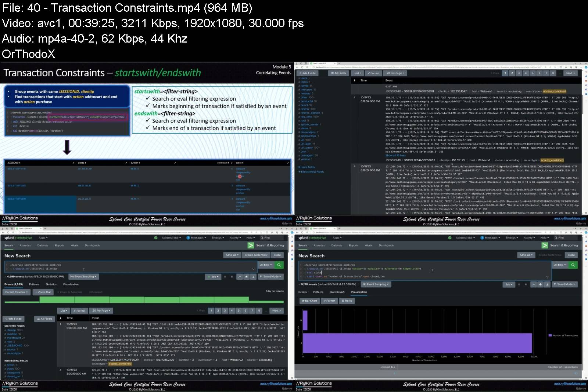The image size is (588, 392).
Task: Open the Format Timeline dropdown
Action: [x=17, y=292]
